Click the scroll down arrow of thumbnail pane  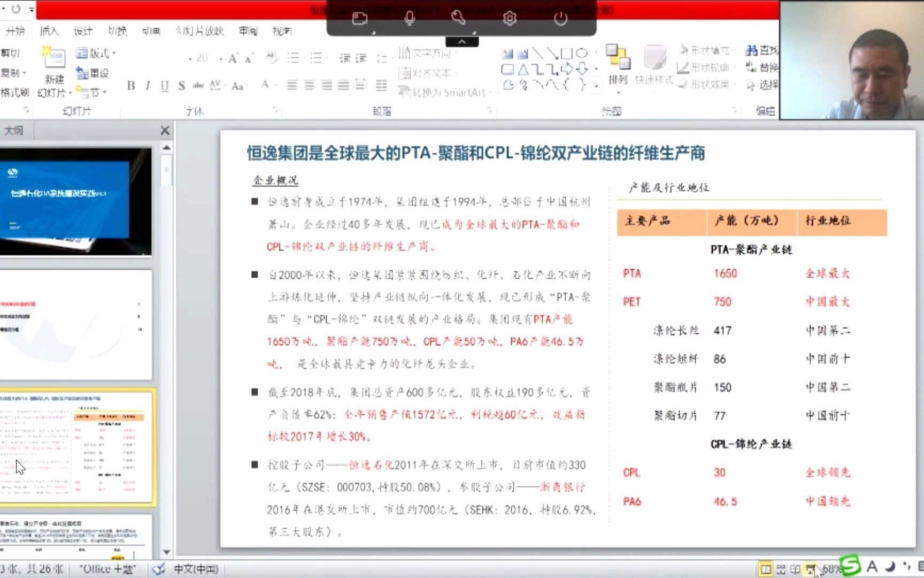point(166,552)
